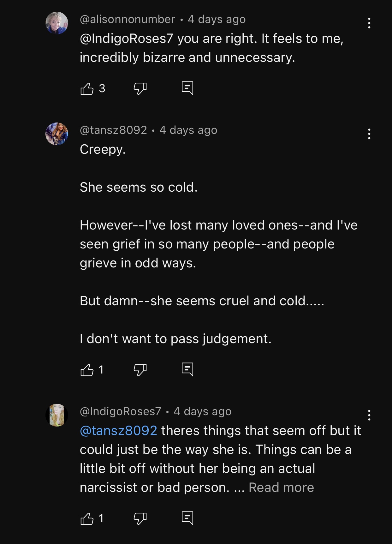Reply to alisonnonumber's comment

[x=187, y=88]
